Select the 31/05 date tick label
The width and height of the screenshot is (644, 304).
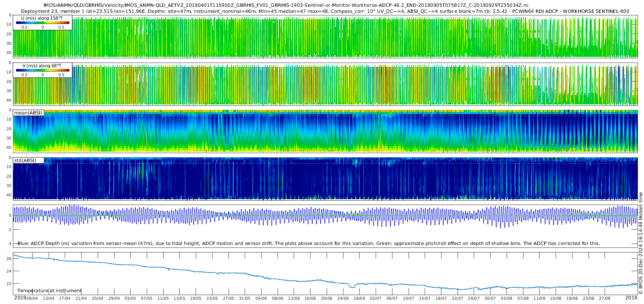[x=245, y=298]
